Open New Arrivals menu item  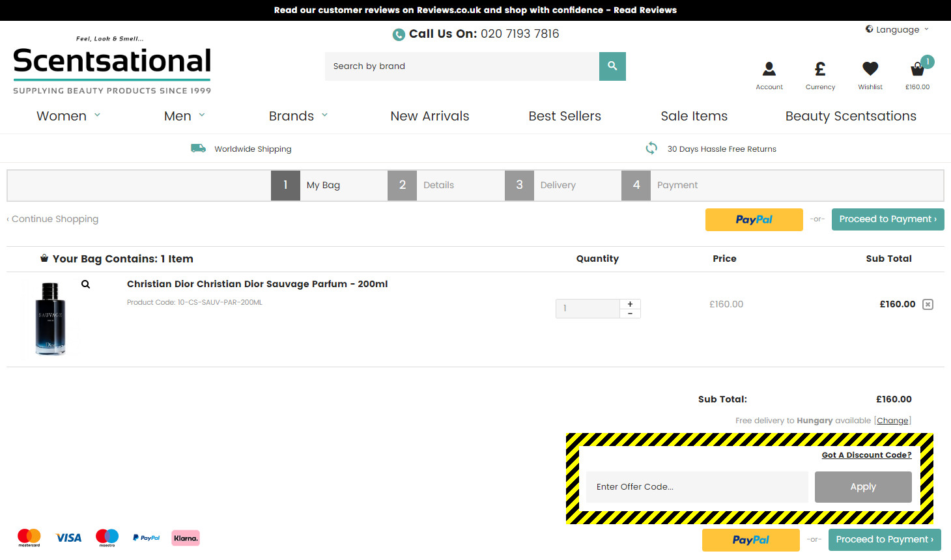[x=430, y=116]
